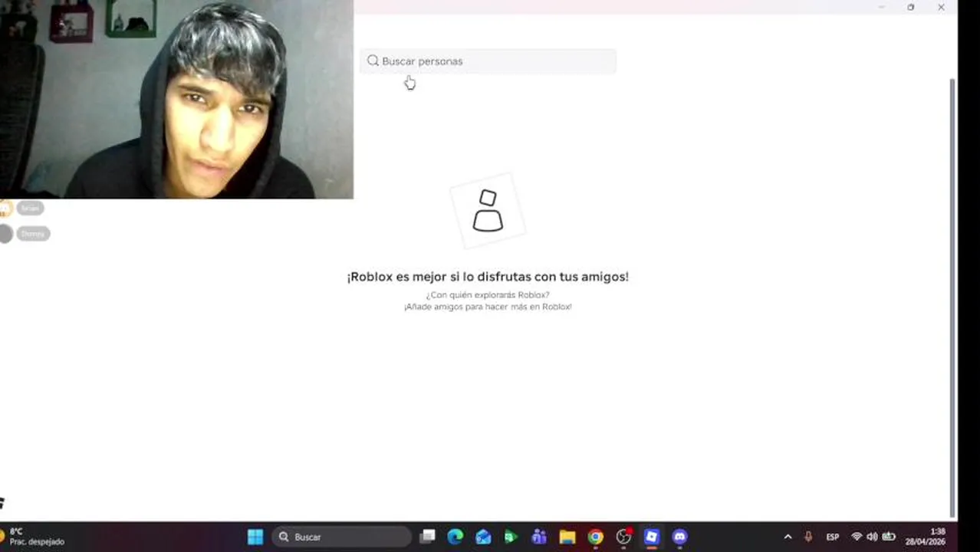Open the Windows Start menu
This screenshot has width=980, height=552.
[255, 537]
